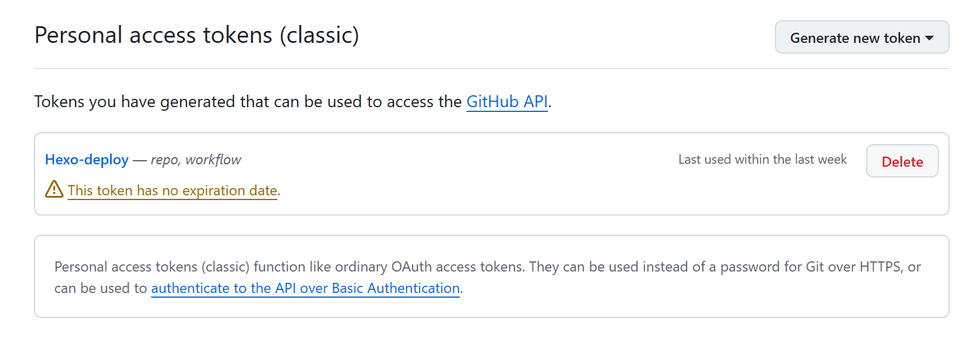Screen dimensions: 980x337
Task: Open the Hexo-deploy token settings
Action: click(87, 160)
